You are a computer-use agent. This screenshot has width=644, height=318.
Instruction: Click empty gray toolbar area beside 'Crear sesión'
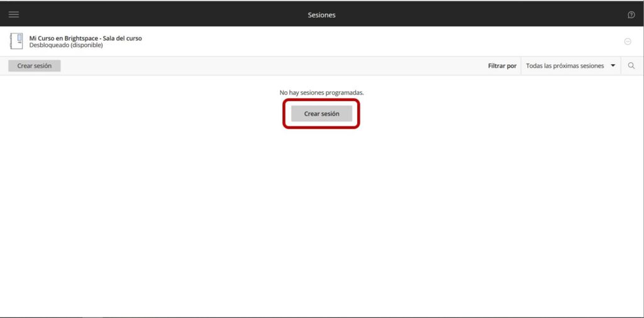click(x=252, y=66)
